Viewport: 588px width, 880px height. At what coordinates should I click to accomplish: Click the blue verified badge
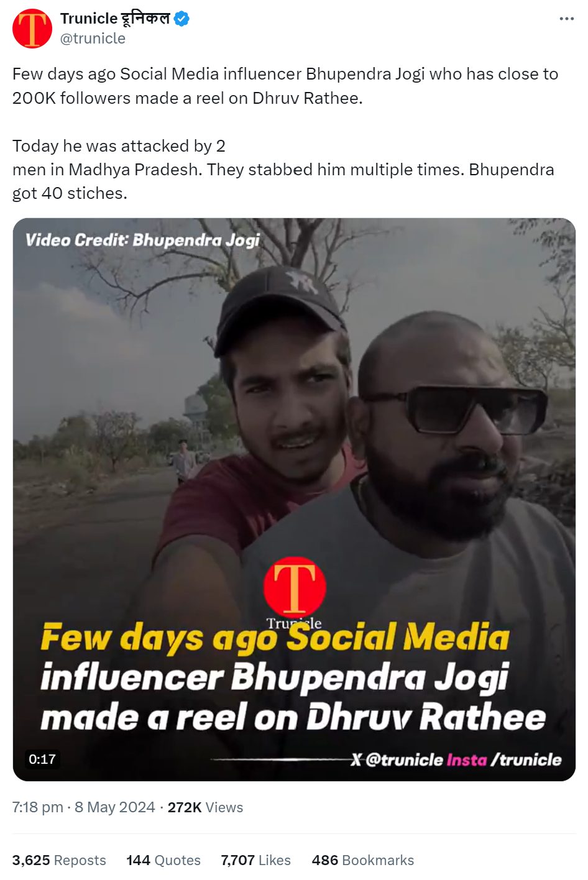click(x=181, y=19)
